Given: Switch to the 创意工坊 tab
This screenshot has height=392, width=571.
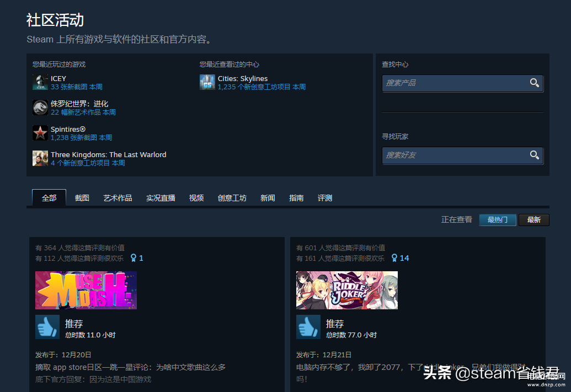Looking at the screenshot, I should click(x=232, y=198).
